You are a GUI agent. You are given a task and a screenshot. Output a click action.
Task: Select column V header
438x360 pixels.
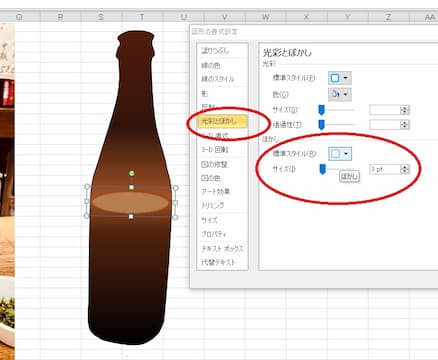pyautogui.click(x=224, y=17)
